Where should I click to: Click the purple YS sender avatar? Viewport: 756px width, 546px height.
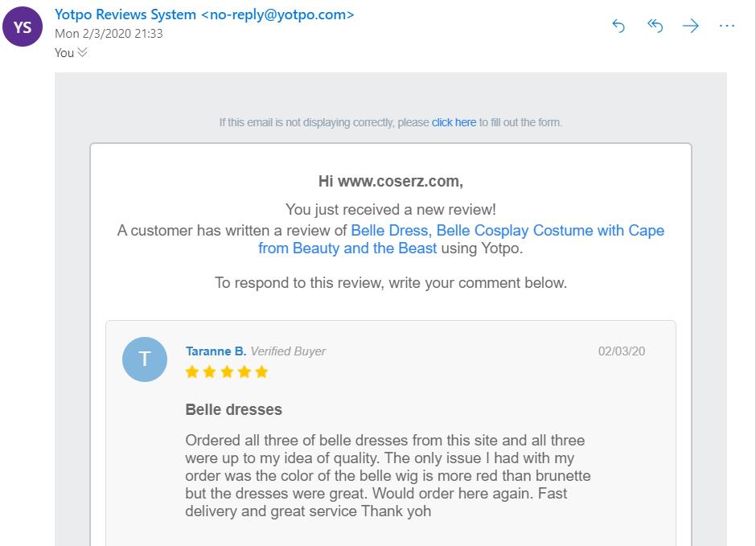[x=23, y=27]
